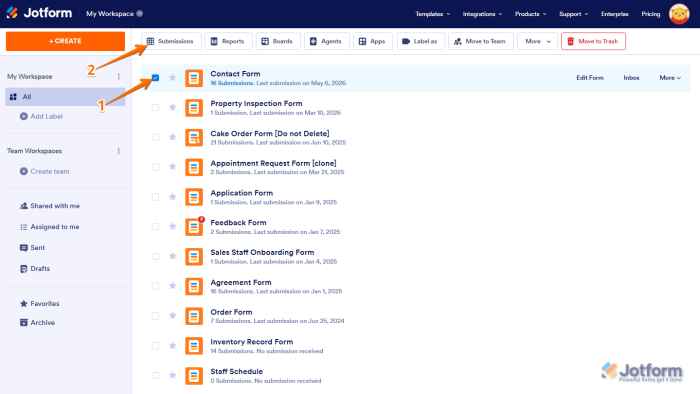Click the Boards toolbar button
The image size is (700, 394).
(x=278, y=41)
